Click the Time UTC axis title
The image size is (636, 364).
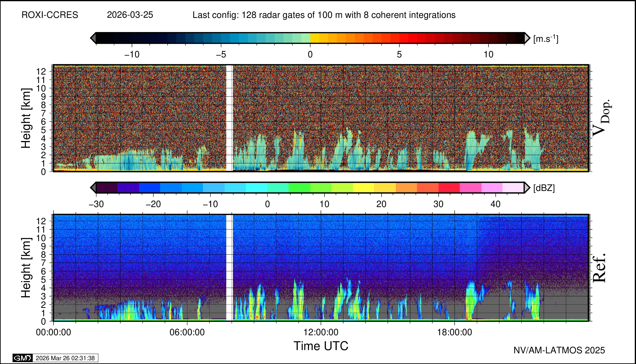[x=321, y=346]
